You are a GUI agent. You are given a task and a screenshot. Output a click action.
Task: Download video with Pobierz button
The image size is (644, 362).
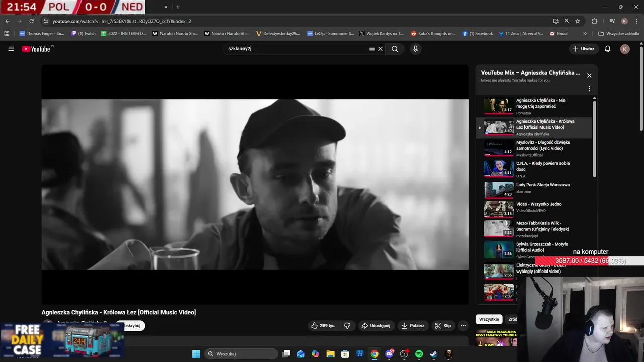(x=413, y=326)
